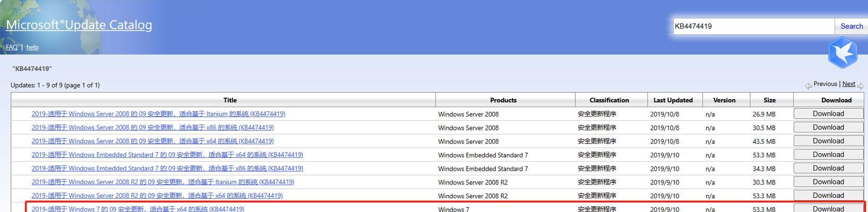Image resolution: width=868 pixels, height=212 pixels.
Task: Sort by Last Updated column header
Action: coord(673,100)
